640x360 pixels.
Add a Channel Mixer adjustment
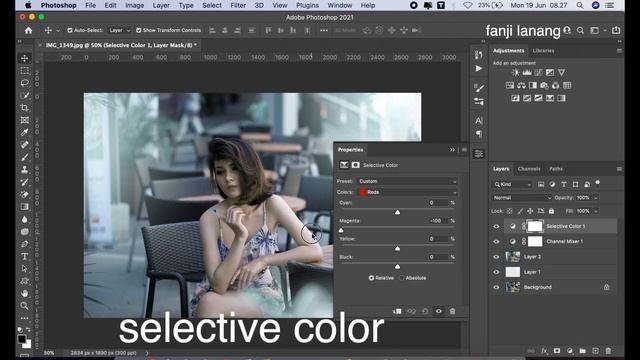[x=556, y=85]
